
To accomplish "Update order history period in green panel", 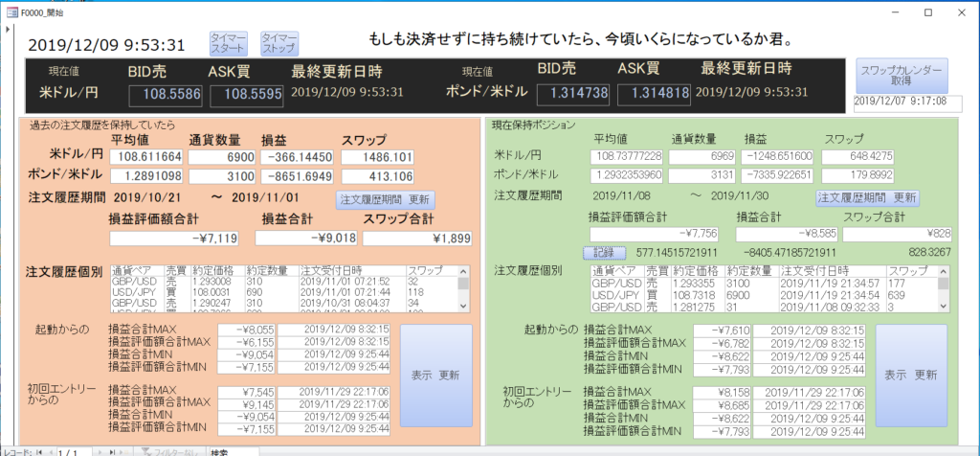I will click(865, 197).
